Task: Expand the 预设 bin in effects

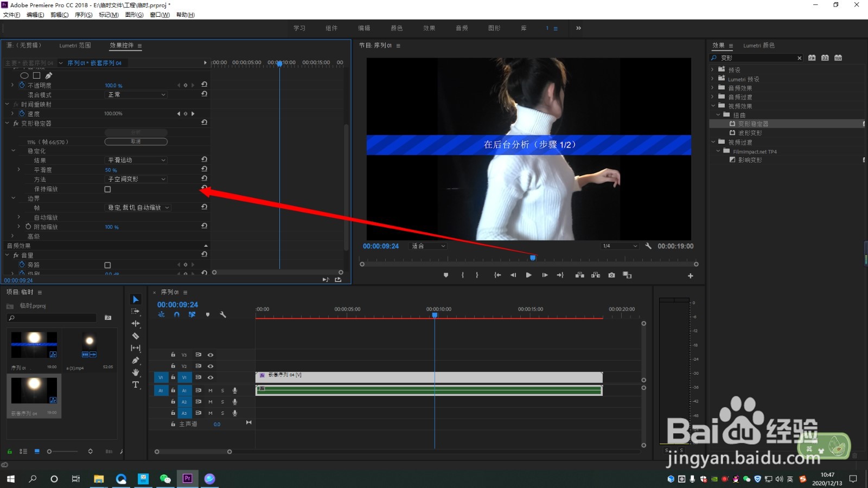Action: (x=713, y=70)
